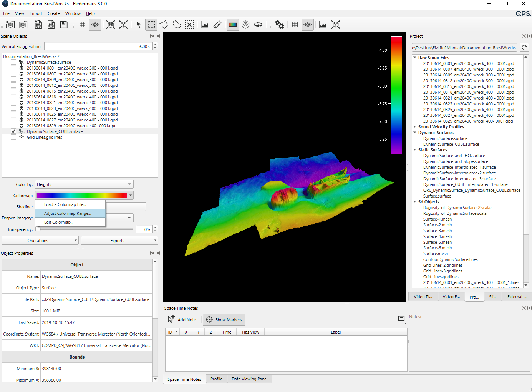
Task: Open the Color by Heights dropdown
Action: [x=84, y=184]
